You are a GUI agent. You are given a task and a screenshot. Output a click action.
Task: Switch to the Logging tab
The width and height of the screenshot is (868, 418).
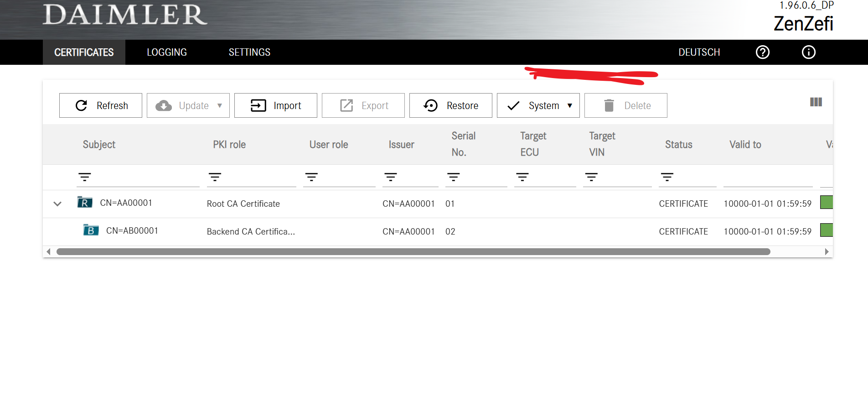[x=167, y=52]
